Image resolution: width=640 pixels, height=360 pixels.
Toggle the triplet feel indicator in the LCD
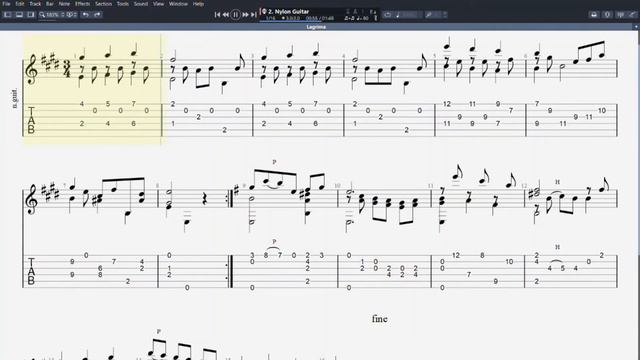click(349, 18)
